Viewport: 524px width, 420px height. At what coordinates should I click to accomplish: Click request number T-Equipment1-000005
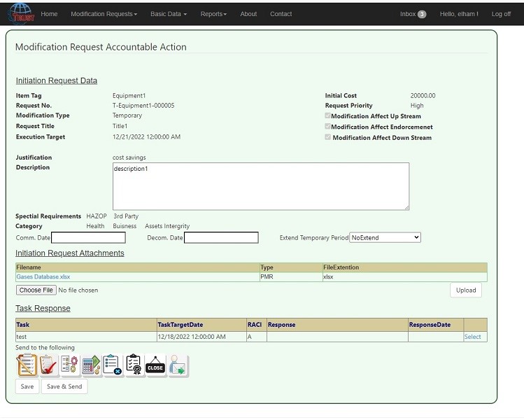[x=143, y=105]
